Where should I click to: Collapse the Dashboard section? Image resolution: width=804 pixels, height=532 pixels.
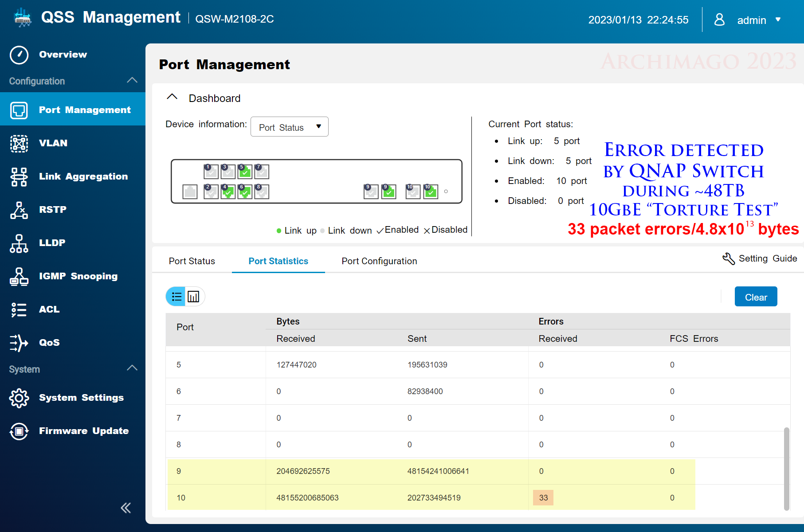172,97
